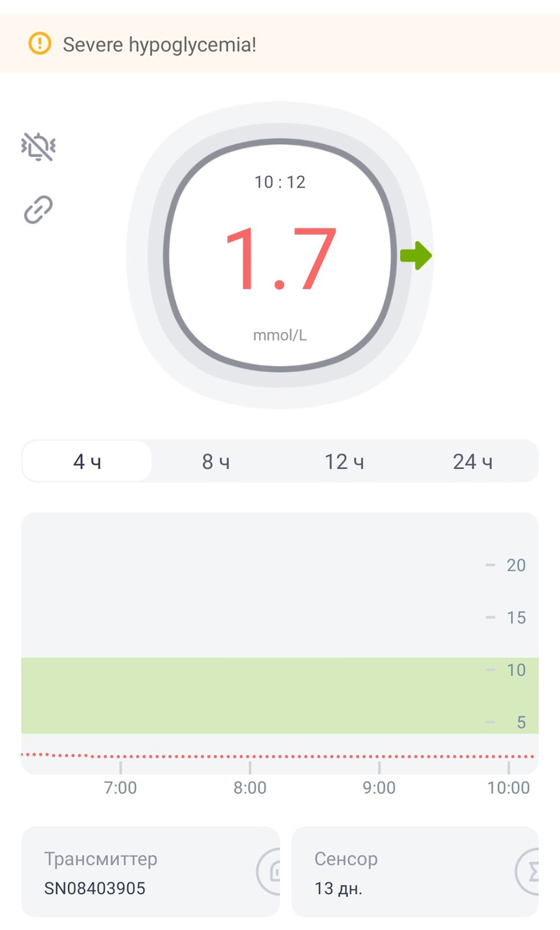Screen dimensions: 560x930
Task: Switch chart to 12 ч view
Action: 344,462
